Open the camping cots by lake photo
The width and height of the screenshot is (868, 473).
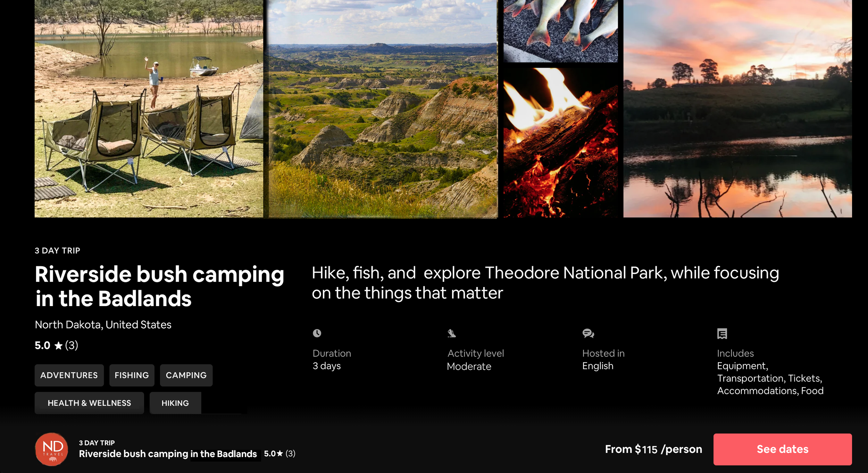click(149, 109)
